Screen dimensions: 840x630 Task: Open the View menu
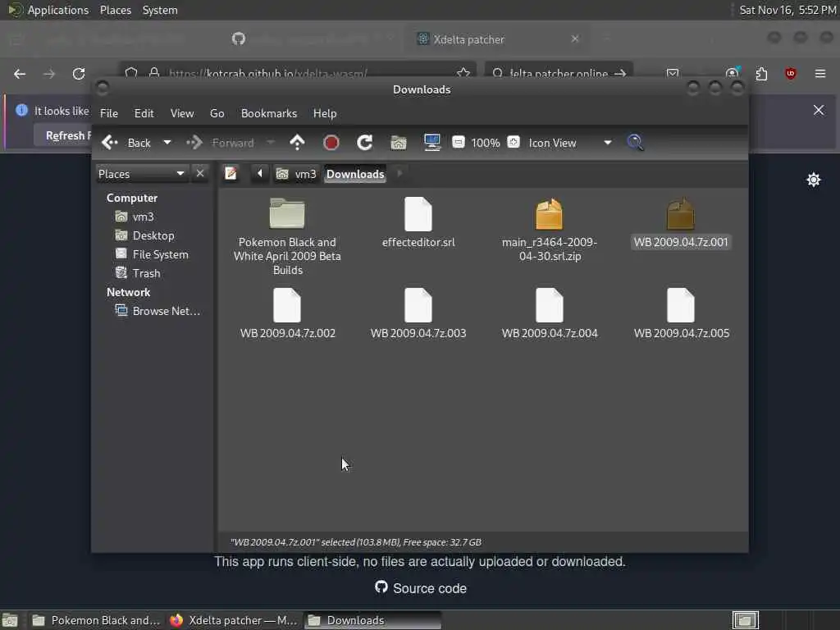coord(182,113)
